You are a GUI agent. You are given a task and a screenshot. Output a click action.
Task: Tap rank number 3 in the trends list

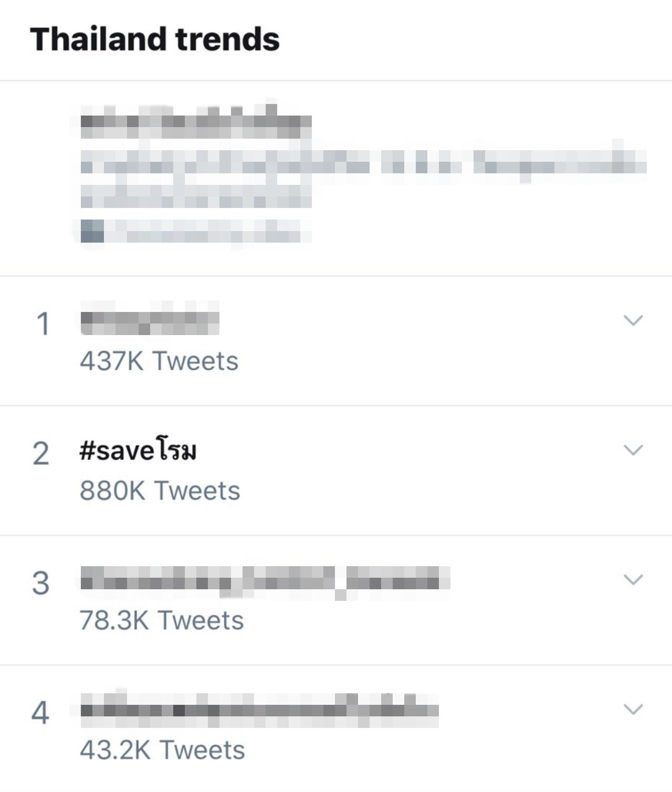coord(41,583)
